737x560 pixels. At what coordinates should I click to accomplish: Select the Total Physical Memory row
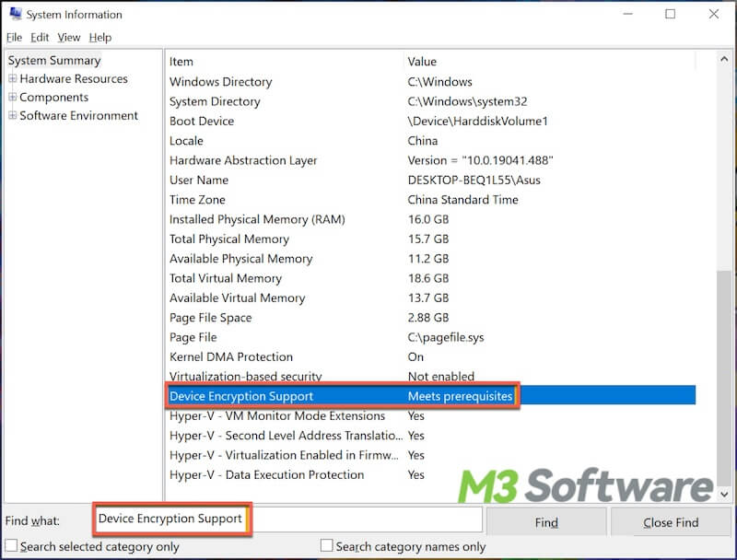[430, 239]
